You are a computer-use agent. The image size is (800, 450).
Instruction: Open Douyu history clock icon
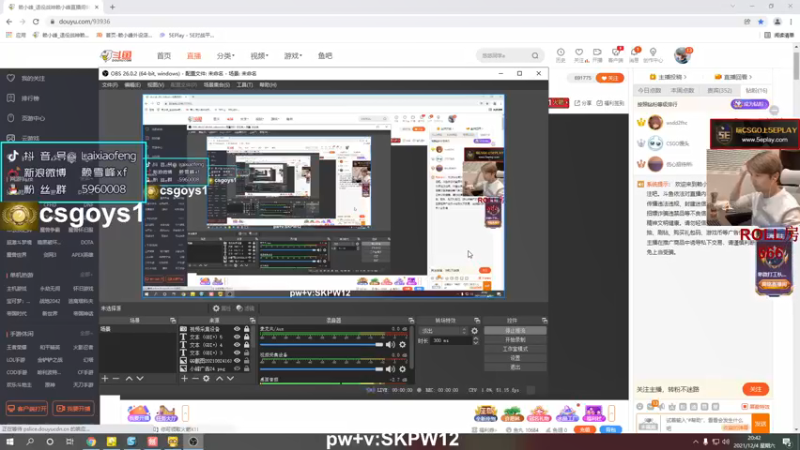560,53
